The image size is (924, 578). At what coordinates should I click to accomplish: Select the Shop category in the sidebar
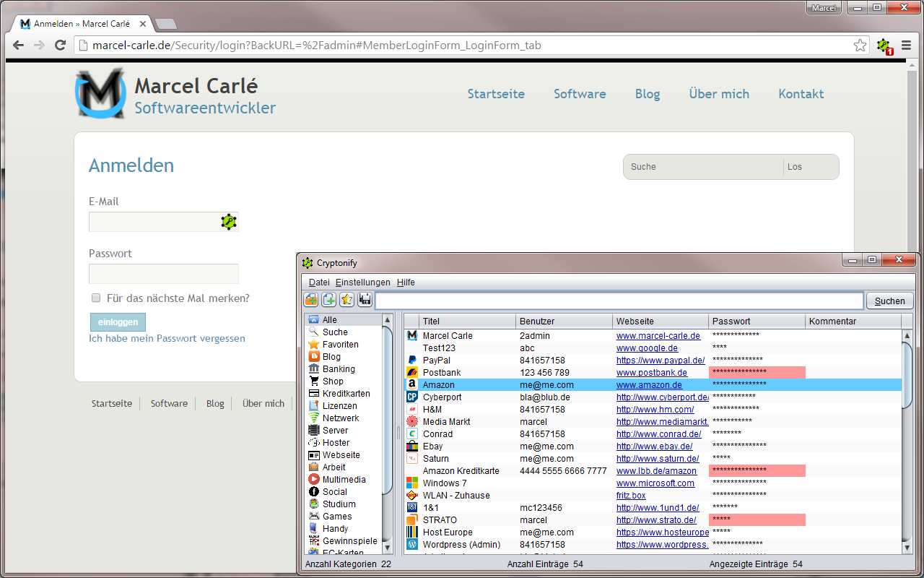pos(326,381)
